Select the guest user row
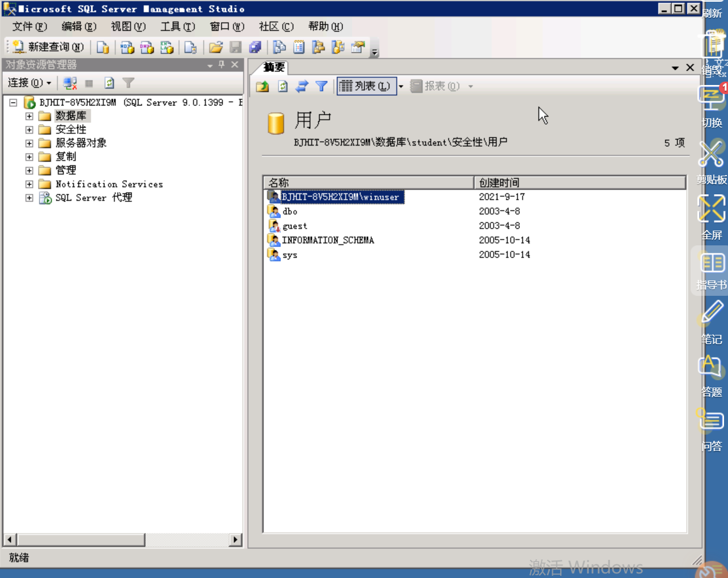The height and width of the screenshot is (578, 728). pyautogui.click(x=287, y=226)
